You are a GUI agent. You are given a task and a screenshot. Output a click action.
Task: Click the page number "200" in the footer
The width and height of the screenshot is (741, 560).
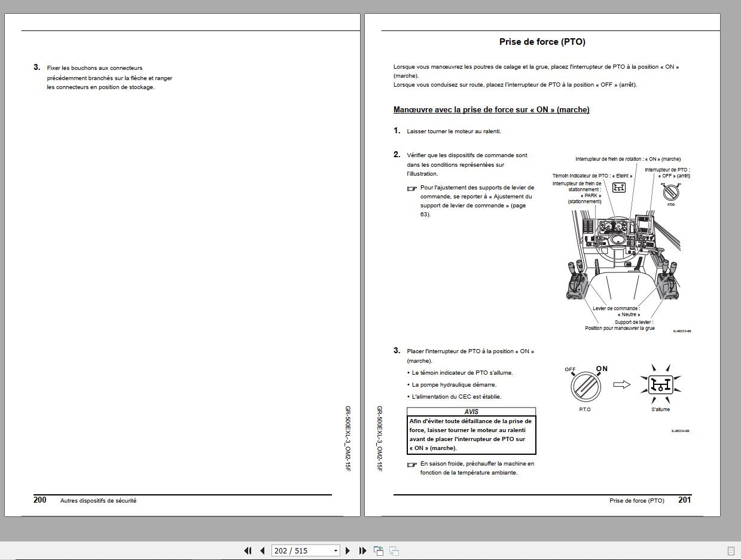coord(40,500)
